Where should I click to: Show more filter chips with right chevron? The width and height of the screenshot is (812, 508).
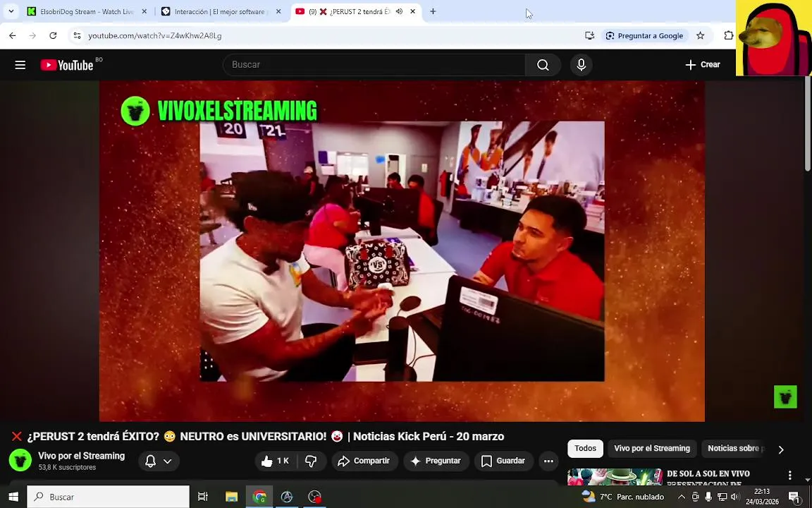coord(781,449)
